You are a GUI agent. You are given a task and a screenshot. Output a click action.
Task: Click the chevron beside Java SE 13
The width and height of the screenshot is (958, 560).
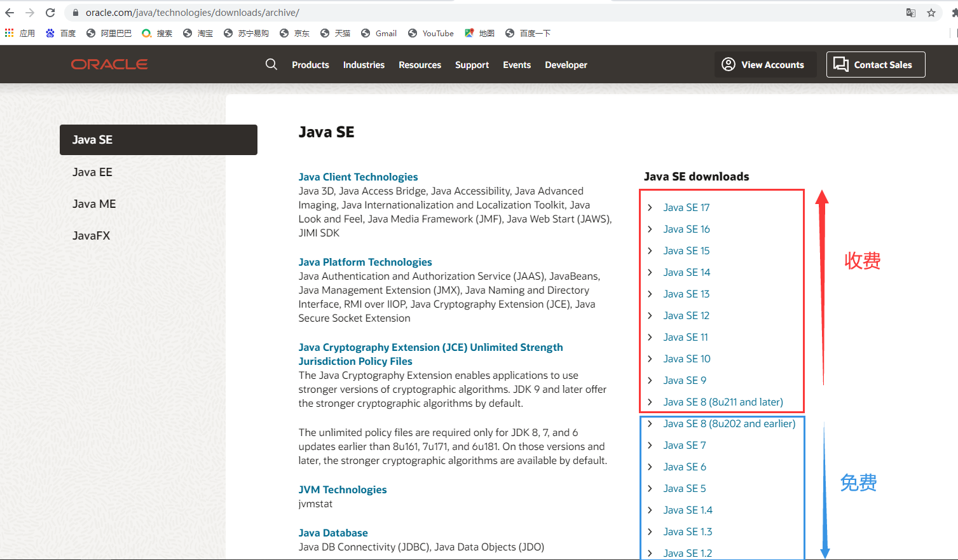pos(650,294)
